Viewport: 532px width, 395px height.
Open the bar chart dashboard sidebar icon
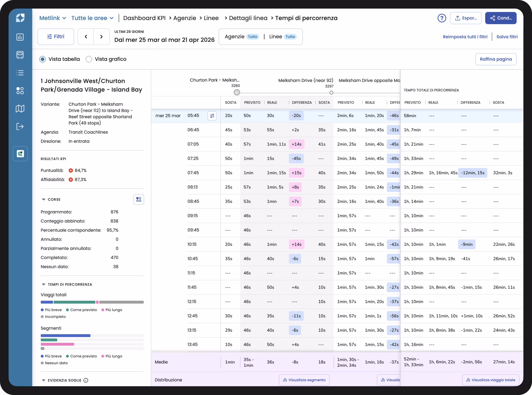pyautogui.click(x=20, y=37)
